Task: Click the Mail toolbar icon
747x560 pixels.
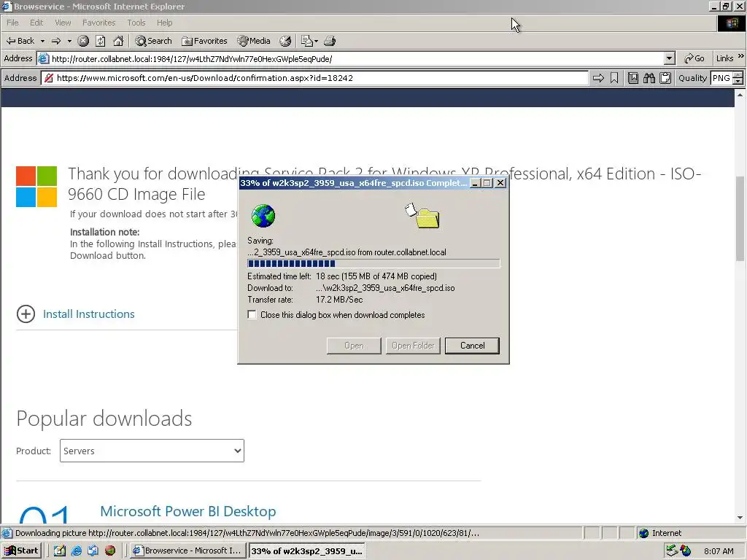Action: tap(309, 41)
